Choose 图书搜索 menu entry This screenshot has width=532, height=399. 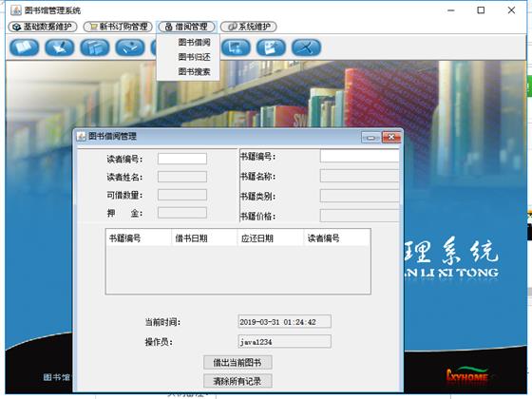coord(194,71)
